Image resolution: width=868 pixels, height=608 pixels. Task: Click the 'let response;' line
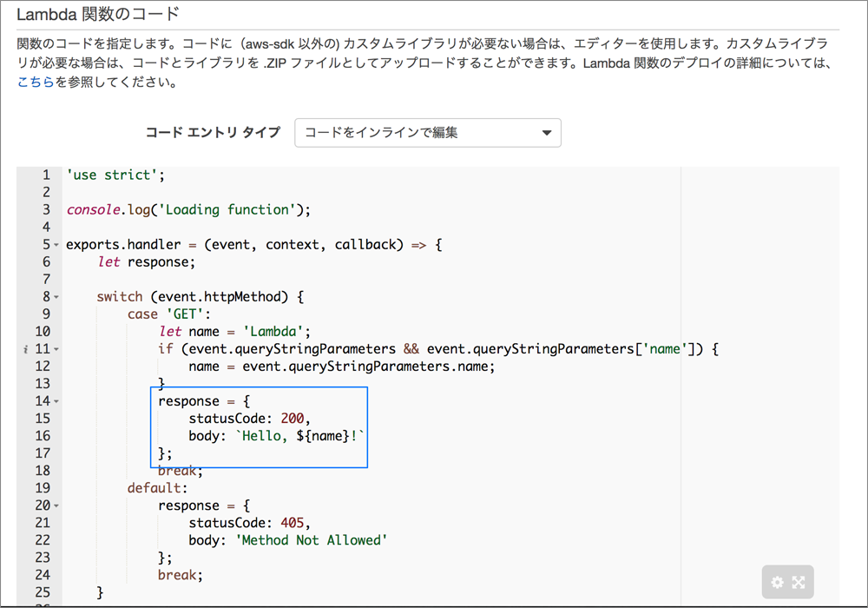(x=147, y=262)
